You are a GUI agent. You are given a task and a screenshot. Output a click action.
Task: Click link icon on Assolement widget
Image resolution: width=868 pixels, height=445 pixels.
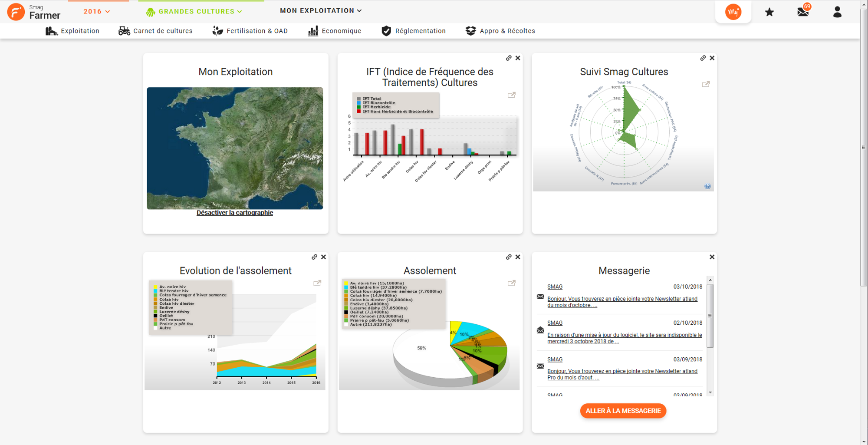click(509, 257)
